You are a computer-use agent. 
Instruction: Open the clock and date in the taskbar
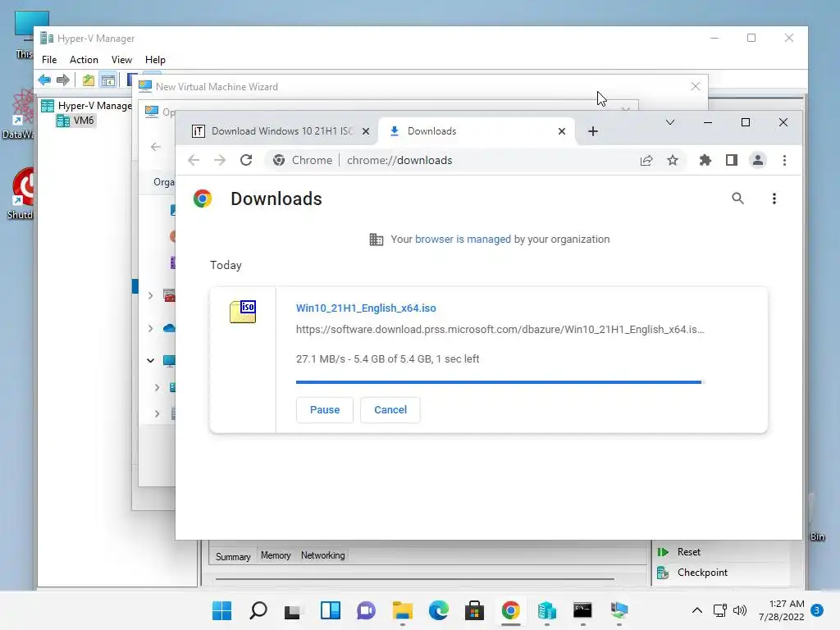(x=781, y=610)
